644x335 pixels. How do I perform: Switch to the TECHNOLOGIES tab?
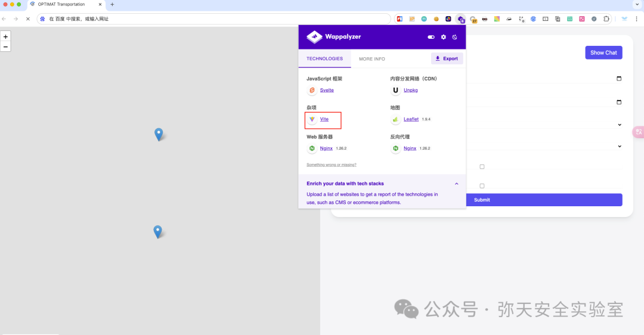tap(324, 58)
